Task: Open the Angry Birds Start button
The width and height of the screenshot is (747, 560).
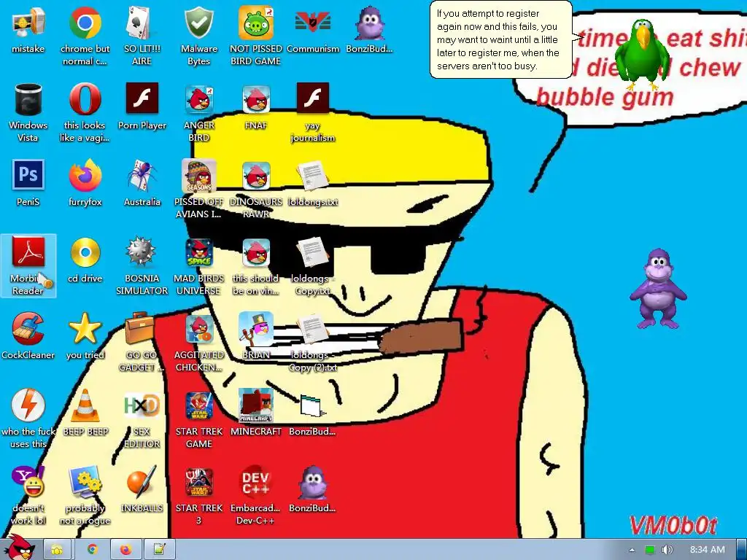Action: pos(19,548)
